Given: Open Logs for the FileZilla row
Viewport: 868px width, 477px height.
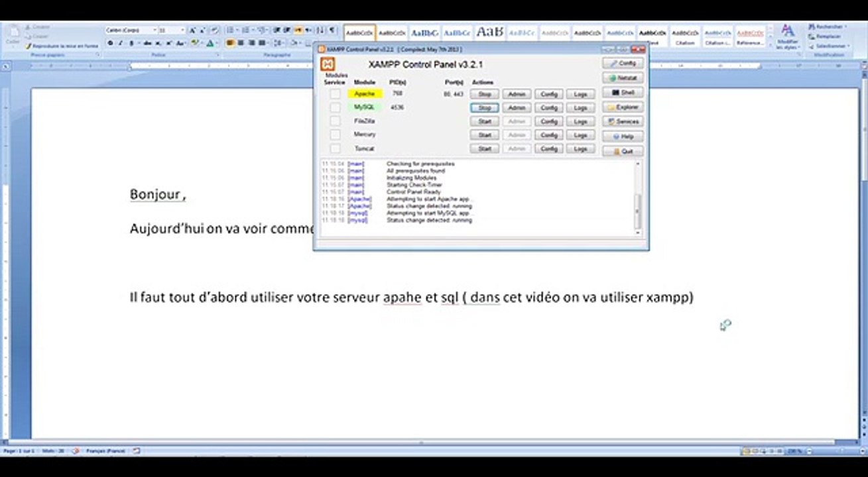Looking at the screenshot, I should coord(580,121).
